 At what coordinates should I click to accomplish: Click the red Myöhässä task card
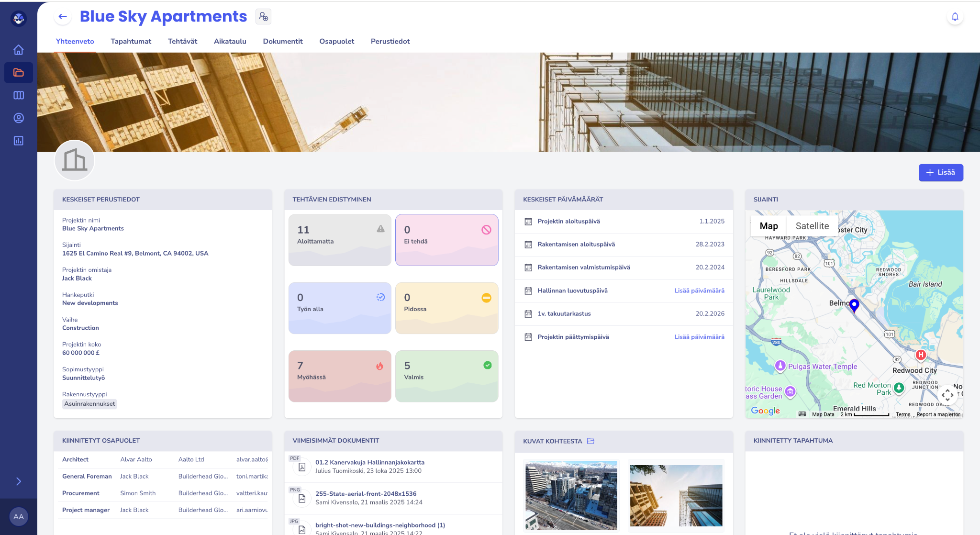(340, 376)
